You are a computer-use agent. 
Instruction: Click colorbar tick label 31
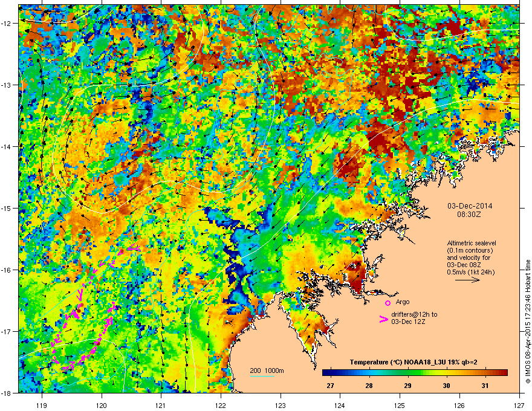click(485, 386)
